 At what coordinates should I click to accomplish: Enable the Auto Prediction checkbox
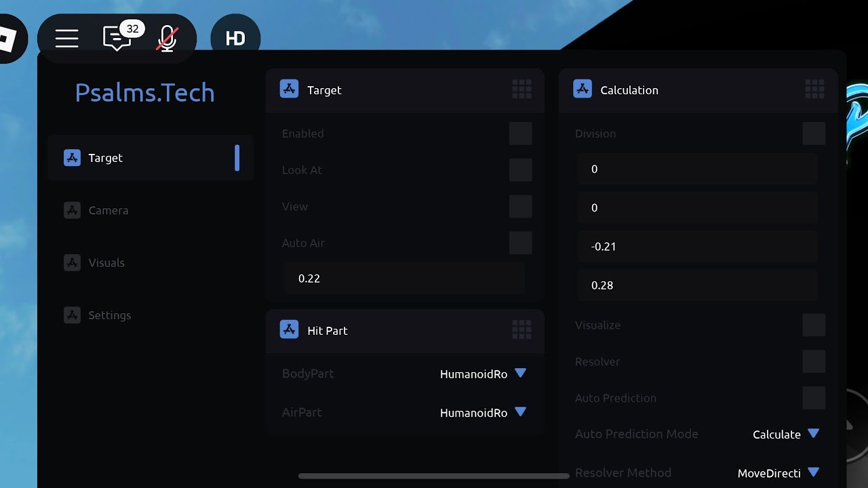click(814, 399)
